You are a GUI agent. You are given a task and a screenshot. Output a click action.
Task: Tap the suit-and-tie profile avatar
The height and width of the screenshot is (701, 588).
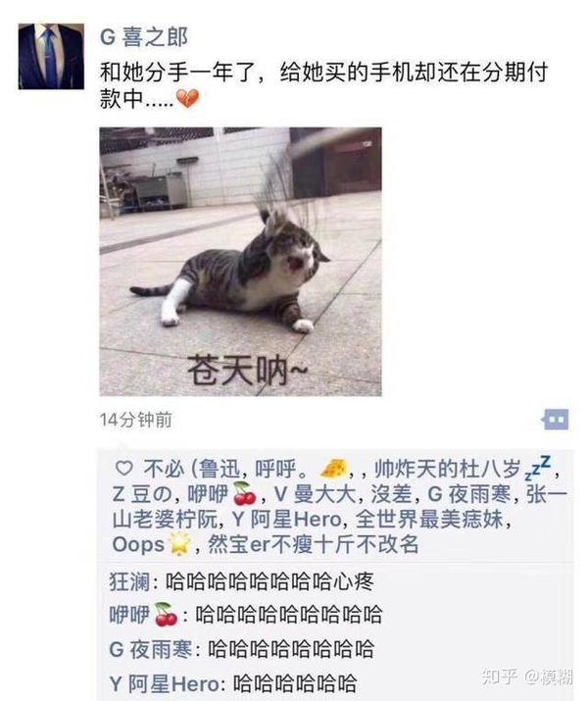click(51, 56)
